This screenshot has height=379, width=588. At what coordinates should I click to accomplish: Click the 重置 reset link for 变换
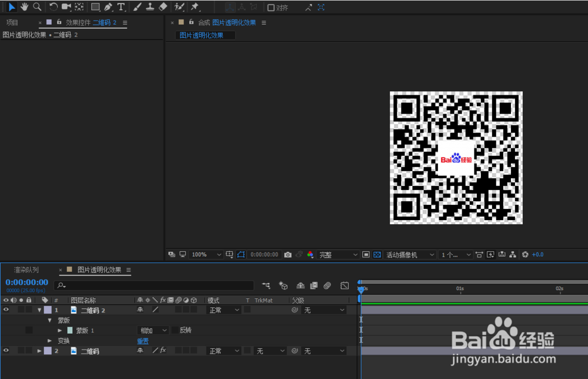[x=143, y=341]
